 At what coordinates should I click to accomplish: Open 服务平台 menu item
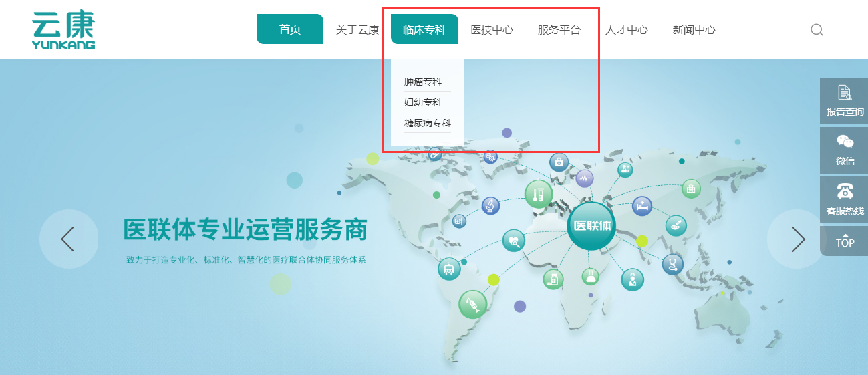pyautogui.click(x=559, y=29)
